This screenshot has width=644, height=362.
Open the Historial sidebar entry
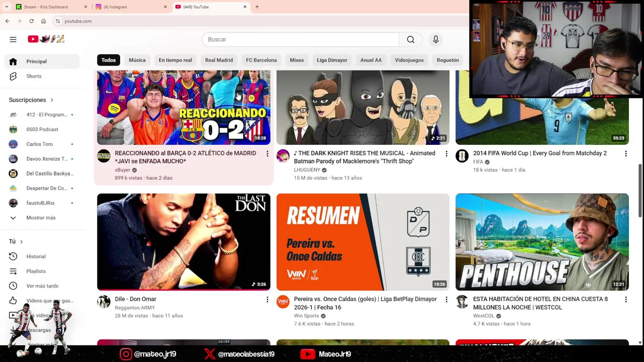coord(42,256)
